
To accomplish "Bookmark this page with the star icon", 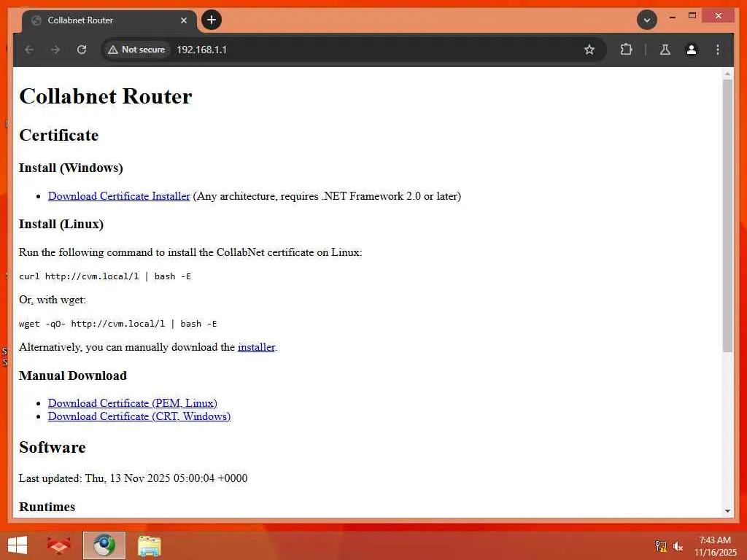I will click(x=589, y=50).
